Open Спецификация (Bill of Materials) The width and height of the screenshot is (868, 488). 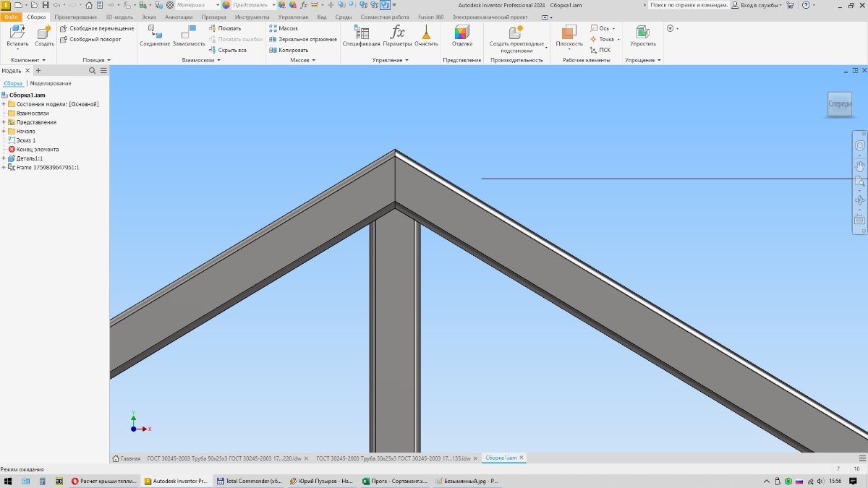click(361, 33)
